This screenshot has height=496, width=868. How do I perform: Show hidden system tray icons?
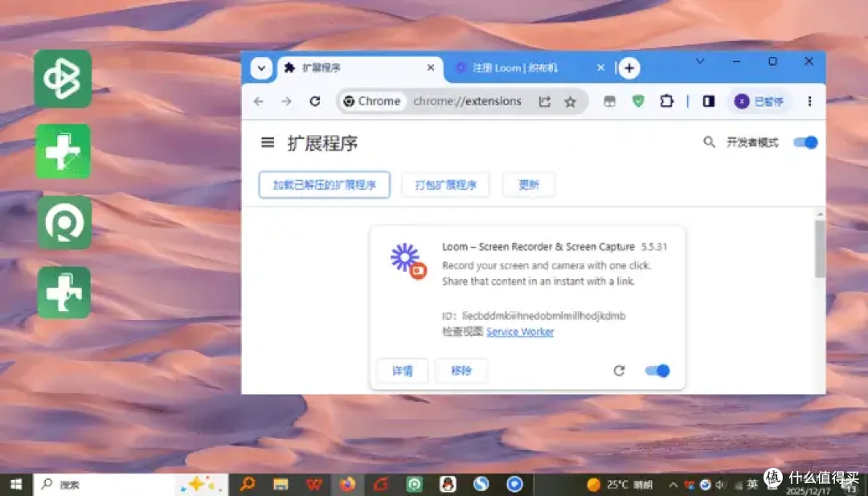point(674,486)
